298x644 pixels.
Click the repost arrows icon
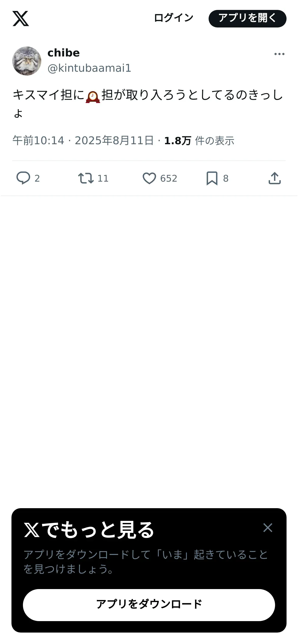click(86, 178)
